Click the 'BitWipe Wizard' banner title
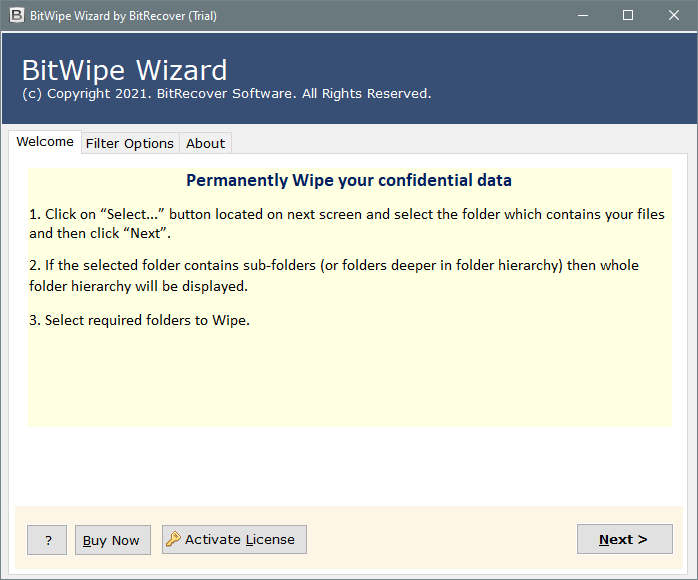Image resolution: width=698 pixels, height=580 pixels. 125,70
